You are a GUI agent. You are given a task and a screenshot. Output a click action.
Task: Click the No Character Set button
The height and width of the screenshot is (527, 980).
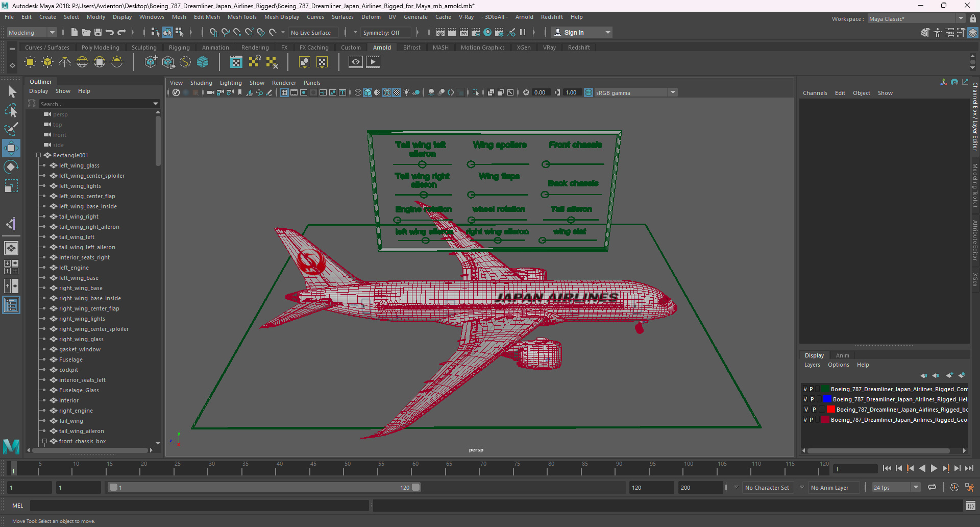tap(767, 488)
